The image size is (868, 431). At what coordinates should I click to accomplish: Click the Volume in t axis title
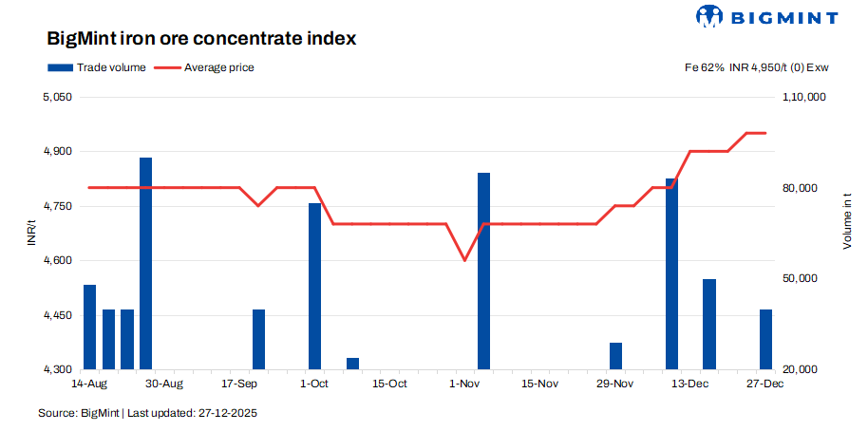pos(846,219)
